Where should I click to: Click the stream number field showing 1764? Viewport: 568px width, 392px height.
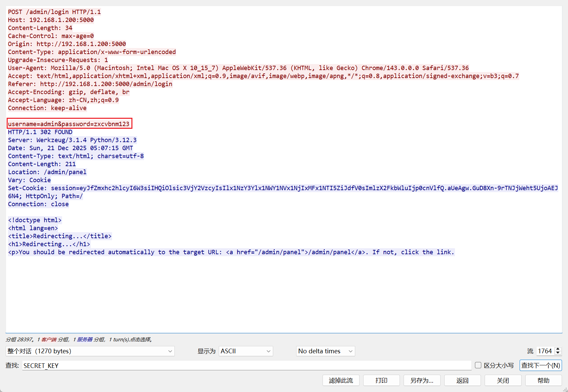(545, 351)
